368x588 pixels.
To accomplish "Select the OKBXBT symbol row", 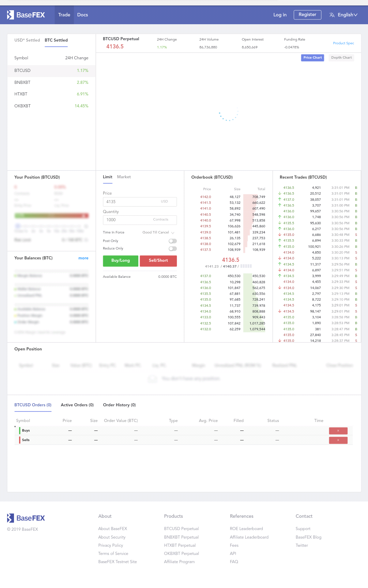I will [51, 106].
